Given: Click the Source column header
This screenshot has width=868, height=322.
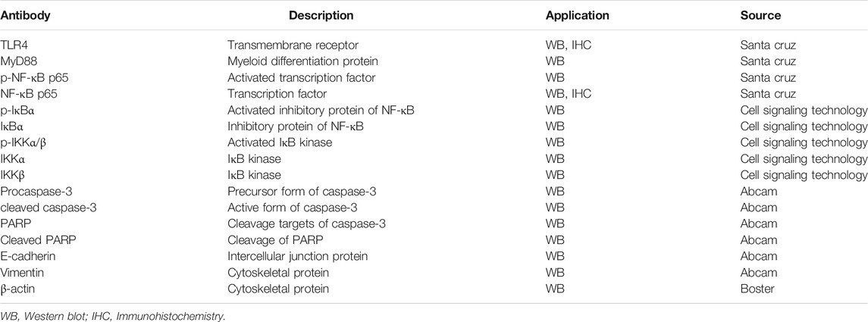Looking at the screenshot, I should pyautogui.click(x=760, y=15).
